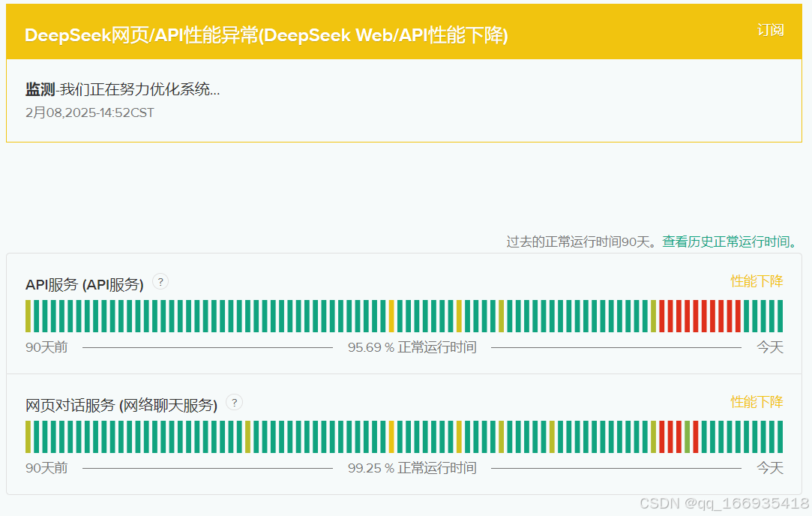
Task: Click the help icon beside API服务
Action: 160,282
